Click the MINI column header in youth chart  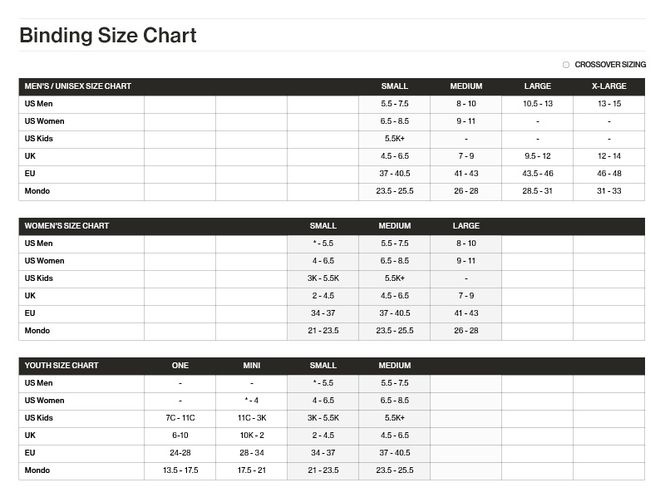click(x=251, y=365)
